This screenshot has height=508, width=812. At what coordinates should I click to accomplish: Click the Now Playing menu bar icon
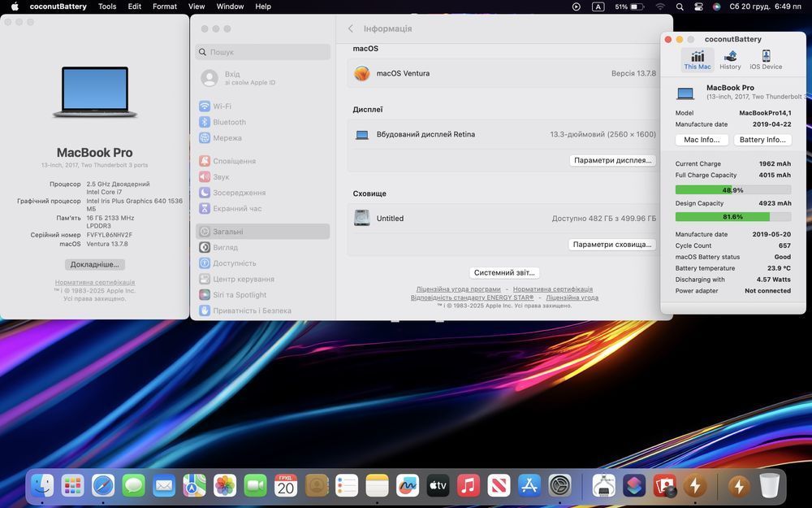click(576, 7)
